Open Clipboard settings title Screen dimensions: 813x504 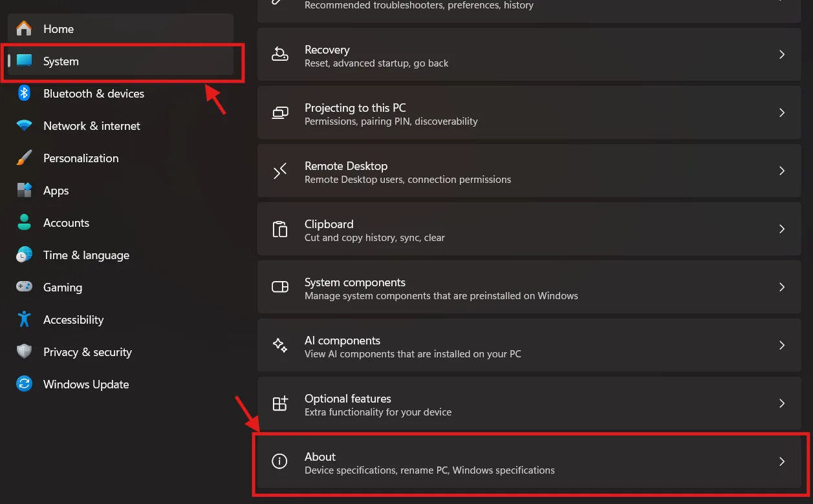tap(329, 224)
